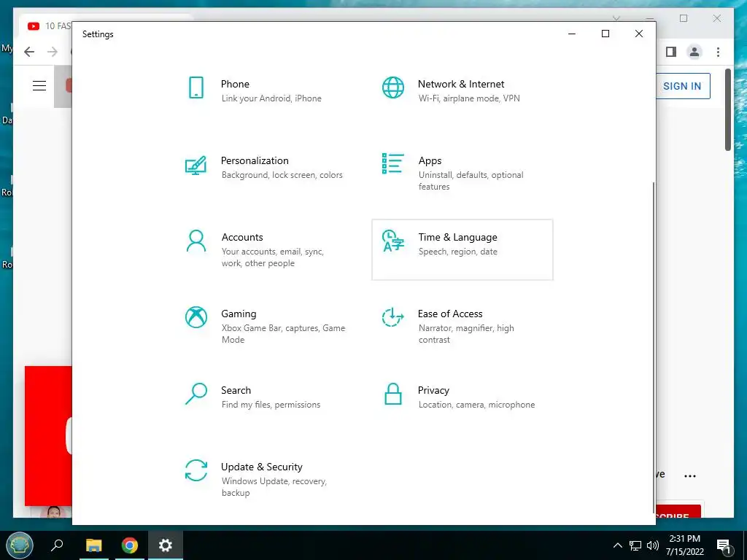Click Chrome's profile avatar icon
The width and height of the screenshot is (747, 560).
[694, 52]
